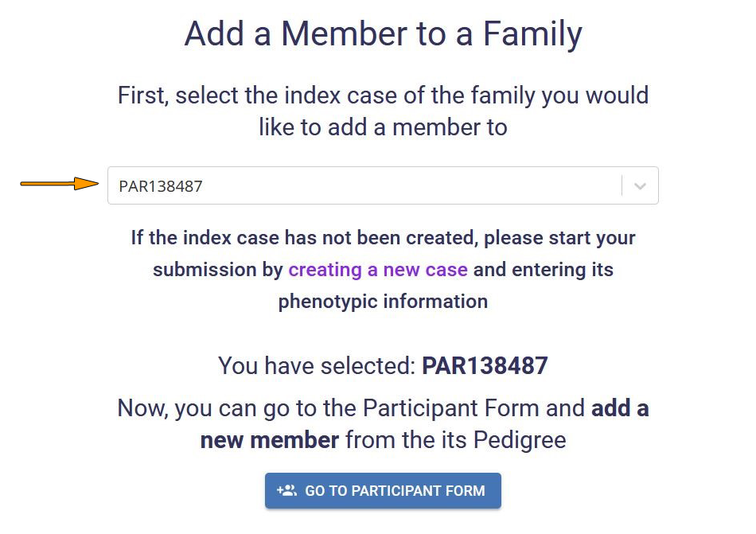The width and height of the screenshot is (756, 534).
Task: Open the 'creating a new case' link
Action: [378, 270]
